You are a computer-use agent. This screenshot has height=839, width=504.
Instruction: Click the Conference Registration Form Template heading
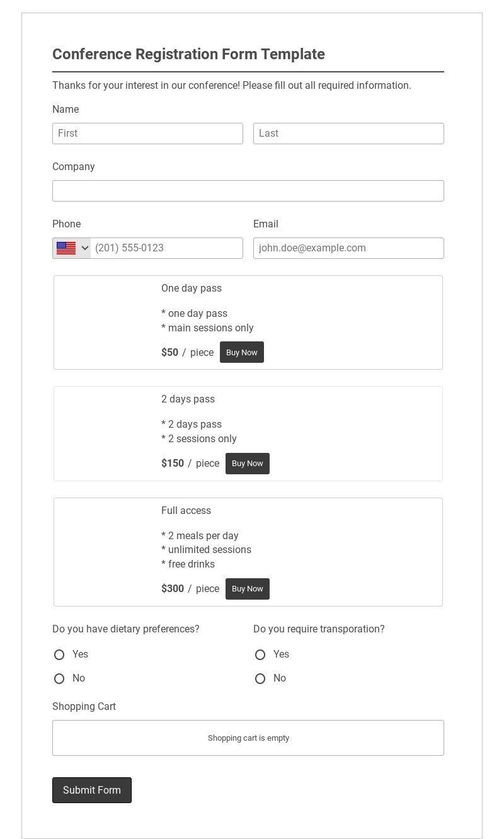(x=188, y=54)
